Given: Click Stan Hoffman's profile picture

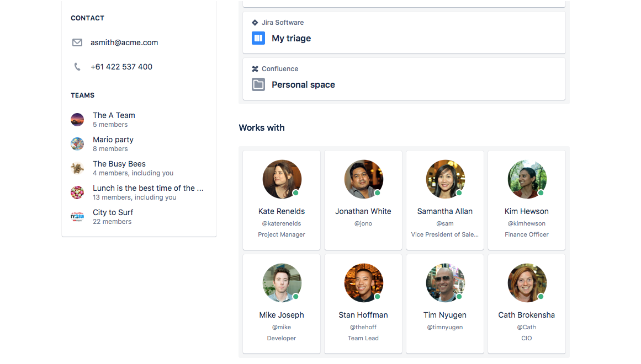Looking at the screenshot, I should [363, 283].
